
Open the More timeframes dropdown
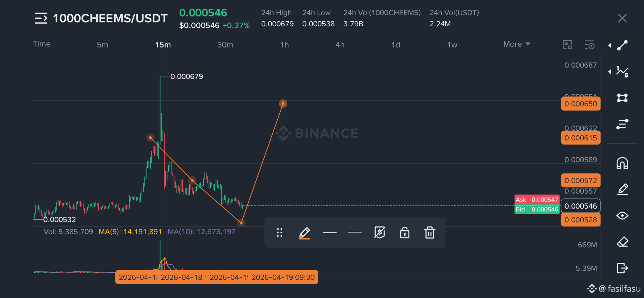[x=517, y=44]
